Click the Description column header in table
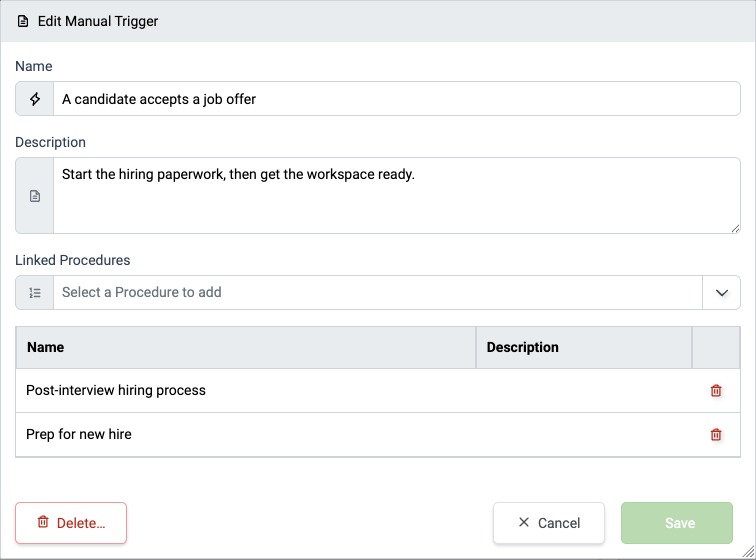This screenshot has width=756, height=560. coord(584,347)
